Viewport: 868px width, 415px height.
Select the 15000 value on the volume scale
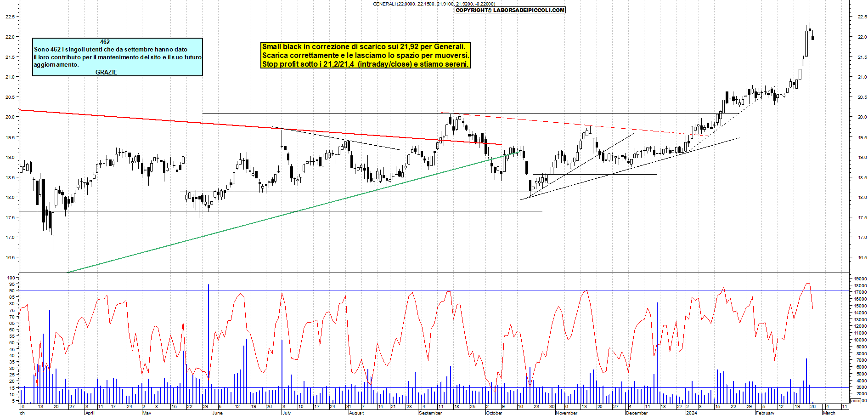pos(860,306)
